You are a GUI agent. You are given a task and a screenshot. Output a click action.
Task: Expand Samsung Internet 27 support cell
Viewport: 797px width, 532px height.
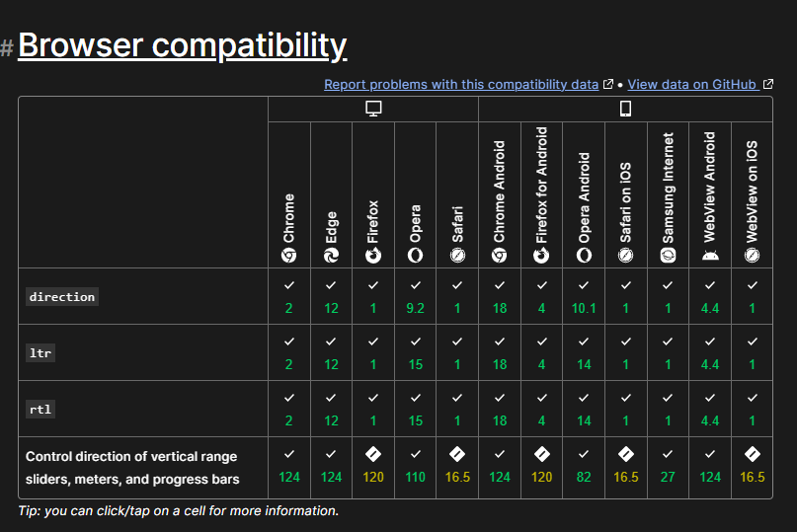(x=668, y=468)
